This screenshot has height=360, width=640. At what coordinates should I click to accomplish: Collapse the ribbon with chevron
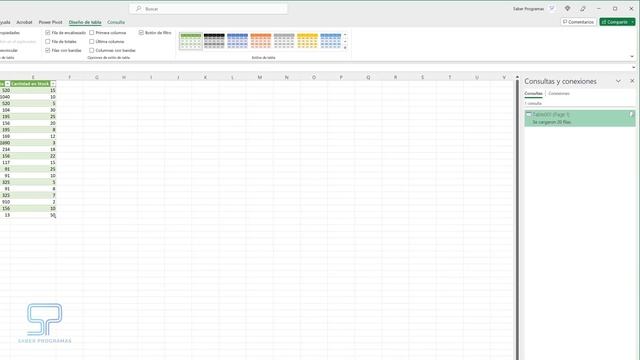(632, 57)
